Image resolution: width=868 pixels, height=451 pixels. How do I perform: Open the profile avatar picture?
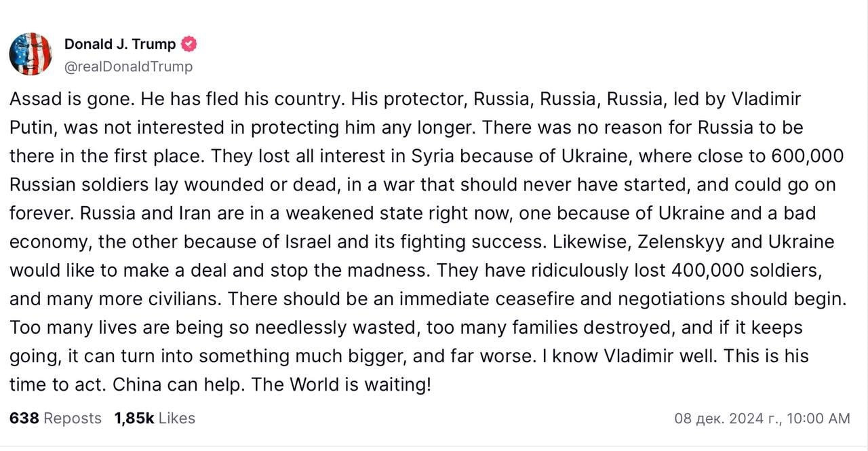(31, 54)
